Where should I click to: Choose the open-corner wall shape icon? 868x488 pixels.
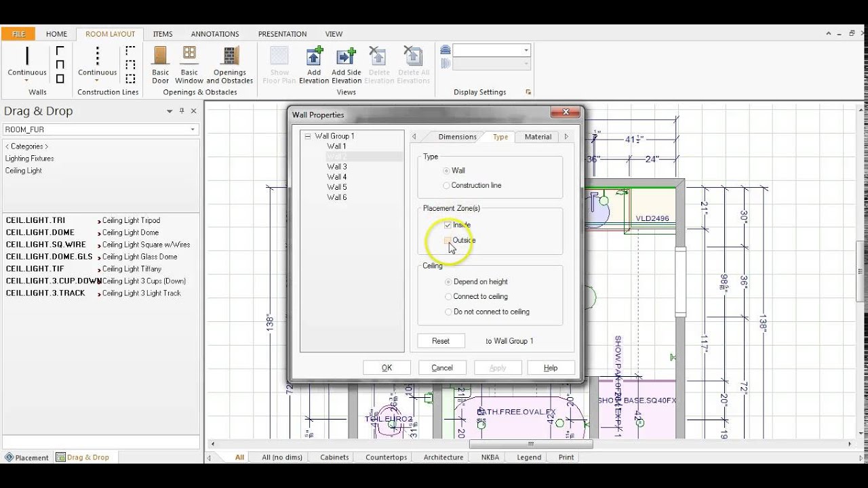point(60,51)
